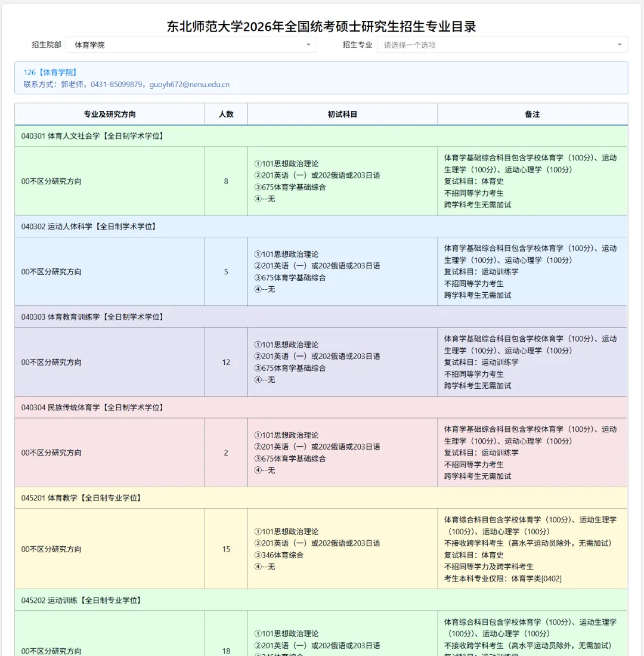The image size is (644, 656).
Task: Click the 招生专业 label
Action: (x=357, y=45)
